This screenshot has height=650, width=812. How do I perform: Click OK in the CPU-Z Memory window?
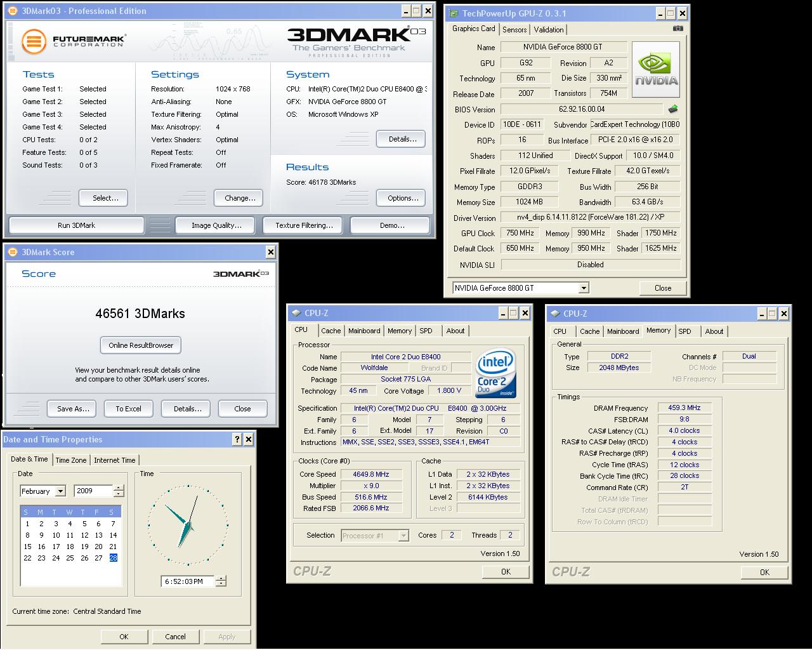[x=764, y=573]
